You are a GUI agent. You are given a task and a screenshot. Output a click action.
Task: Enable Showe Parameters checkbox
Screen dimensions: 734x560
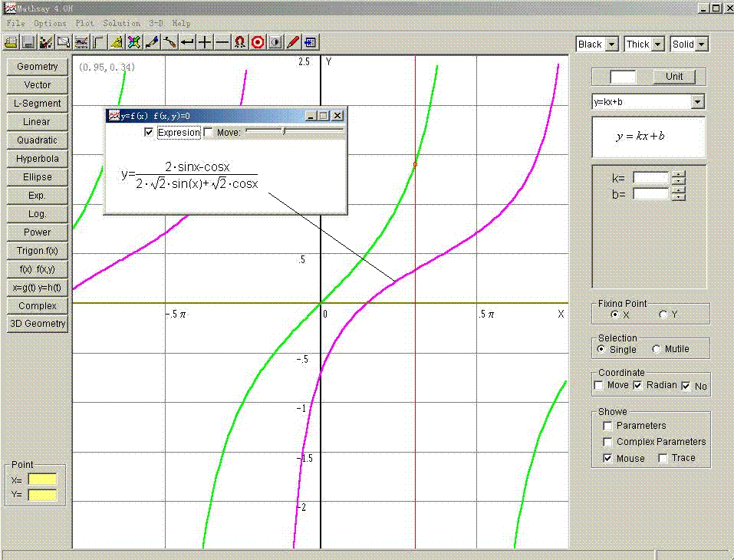pos(607,426)
